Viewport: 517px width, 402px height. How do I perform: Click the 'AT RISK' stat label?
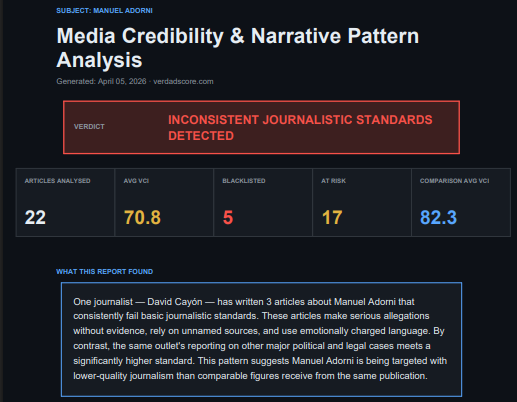tap(333, 181)
